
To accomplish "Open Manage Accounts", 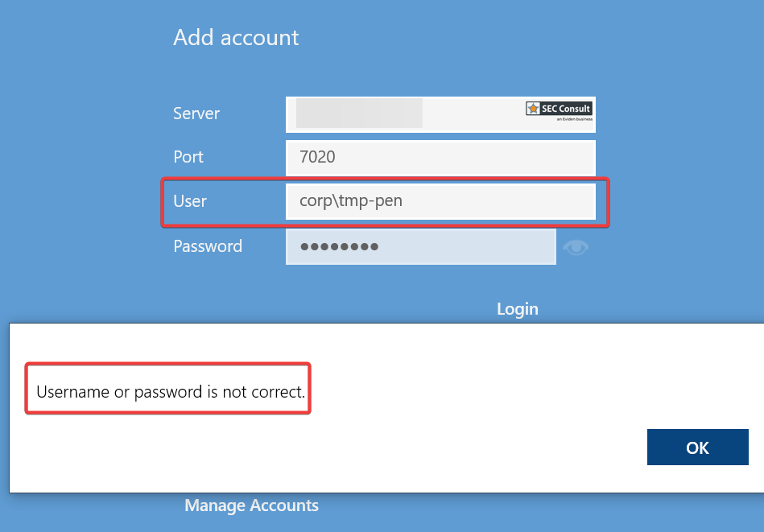I will 251,505.
